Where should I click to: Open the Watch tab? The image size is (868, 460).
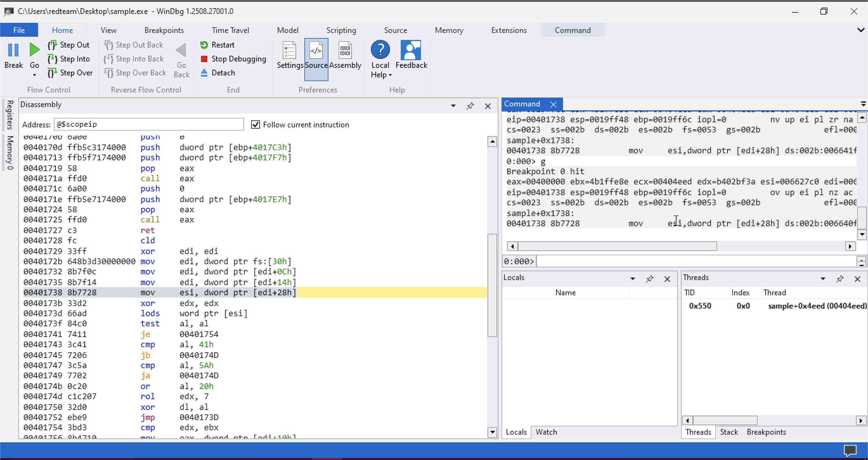click(x=546, y=432)
